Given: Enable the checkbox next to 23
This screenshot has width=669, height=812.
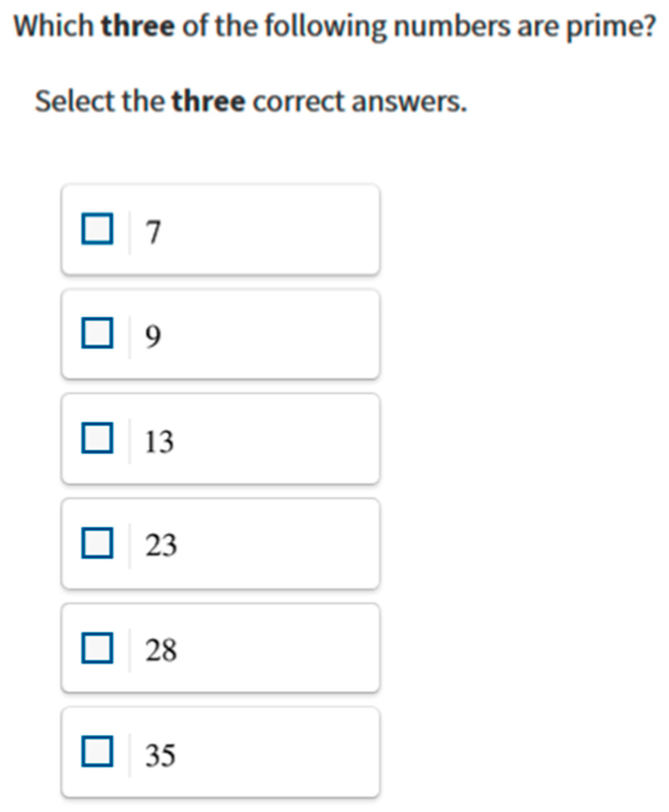Looking at the screenshot, I should click(97, 543).
